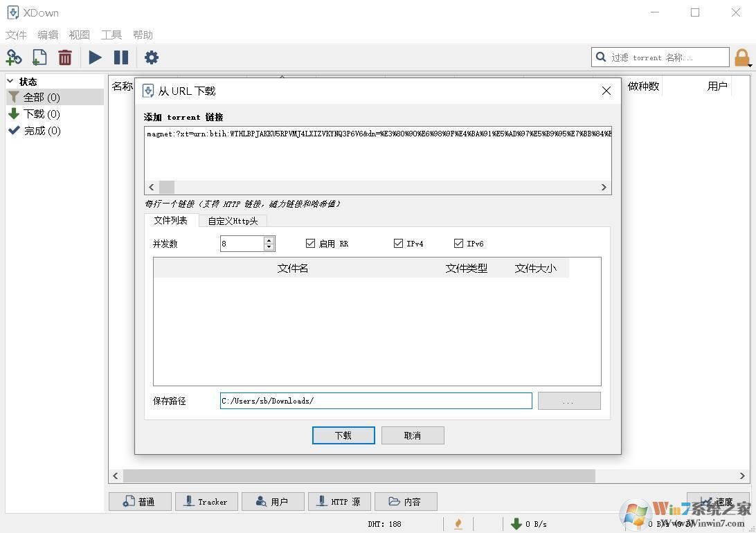This screenshot has height=533, width=756.
Task: Select 下载 (0) in the sidebar
Action: click(55, 114)
